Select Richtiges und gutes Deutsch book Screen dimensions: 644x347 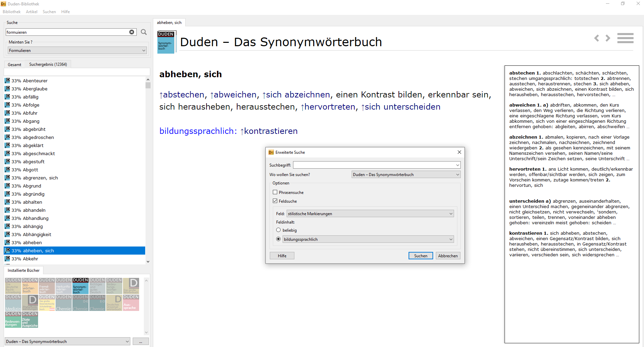point(97,286)
